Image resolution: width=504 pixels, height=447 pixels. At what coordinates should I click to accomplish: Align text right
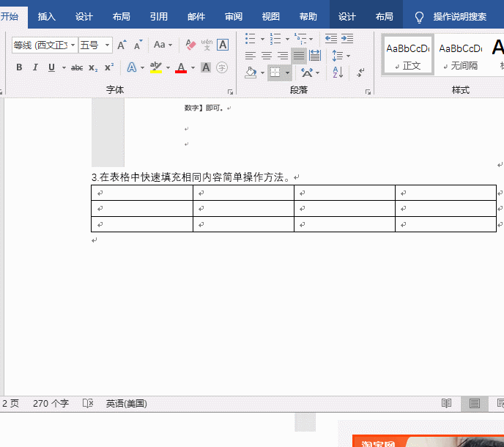point(283,56)
